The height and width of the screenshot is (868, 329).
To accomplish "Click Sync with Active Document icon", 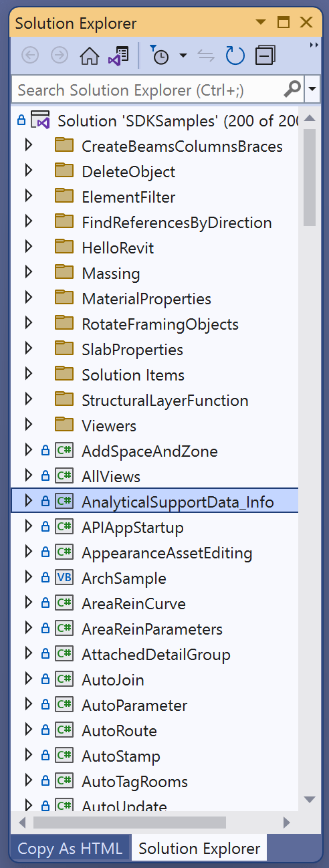I will point(206,56).
